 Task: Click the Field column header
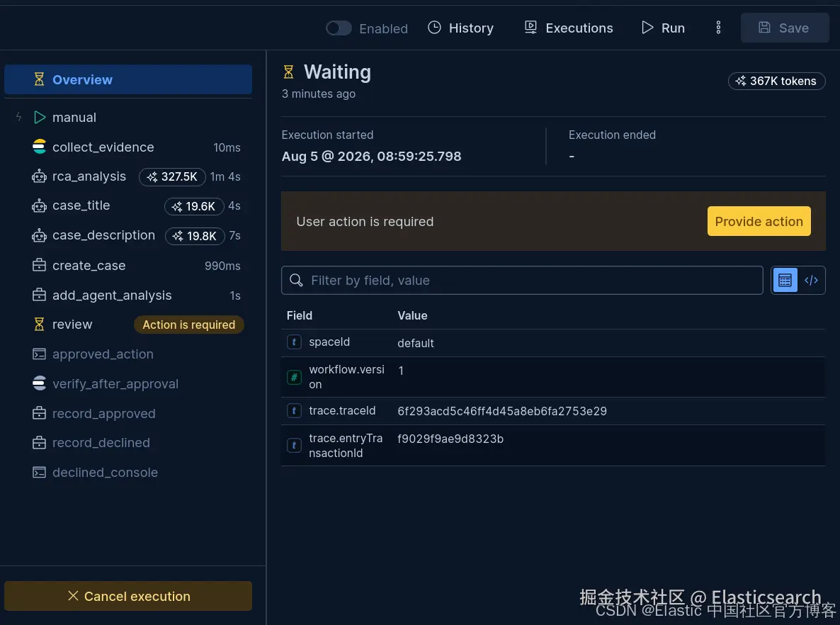click(300, 316)
